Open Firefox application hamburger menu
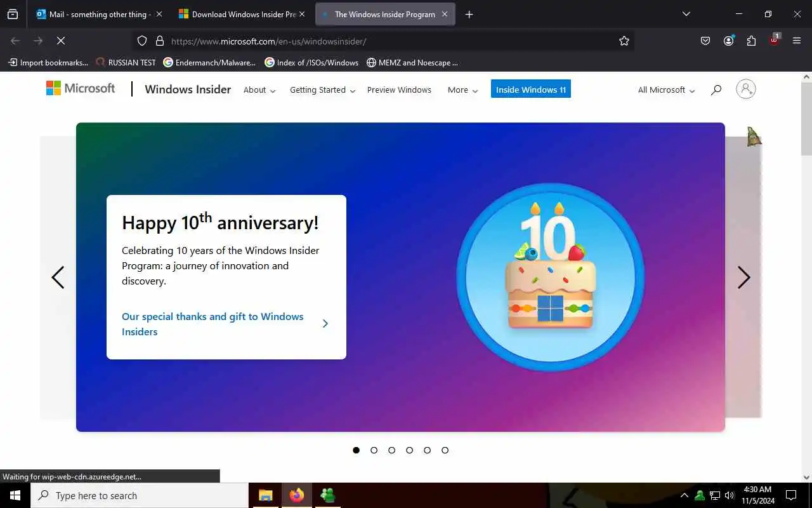Viewport: 812px width, 508px height. (797, 41)
